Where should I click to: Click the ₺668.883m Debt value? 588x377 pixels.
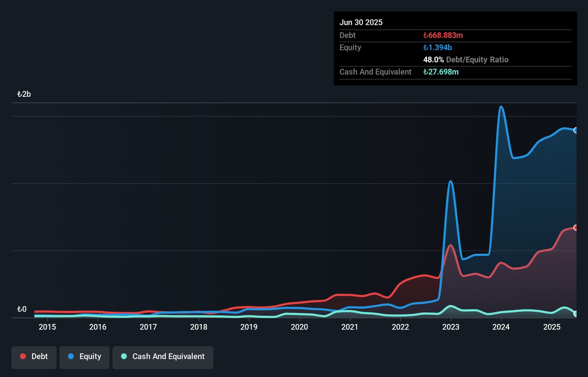coord(443,36)
